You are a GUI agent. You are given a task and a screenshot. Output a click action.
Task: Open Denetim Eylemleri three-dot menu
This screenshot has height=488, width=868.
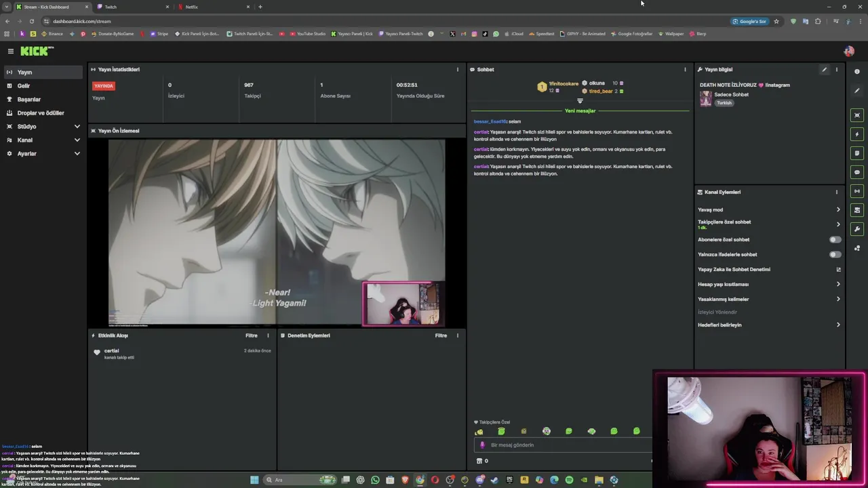tap(457, 335)
